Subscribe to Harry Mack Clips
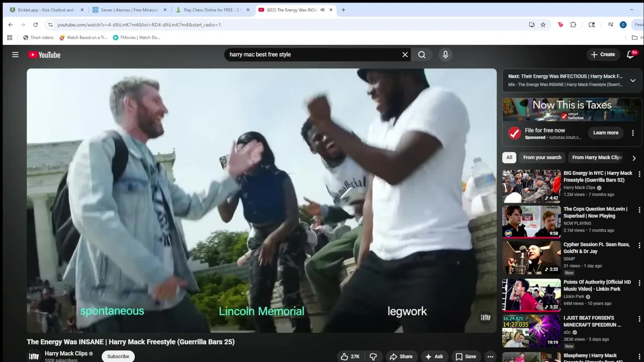644x362 pixels. [x=118, y=356]
